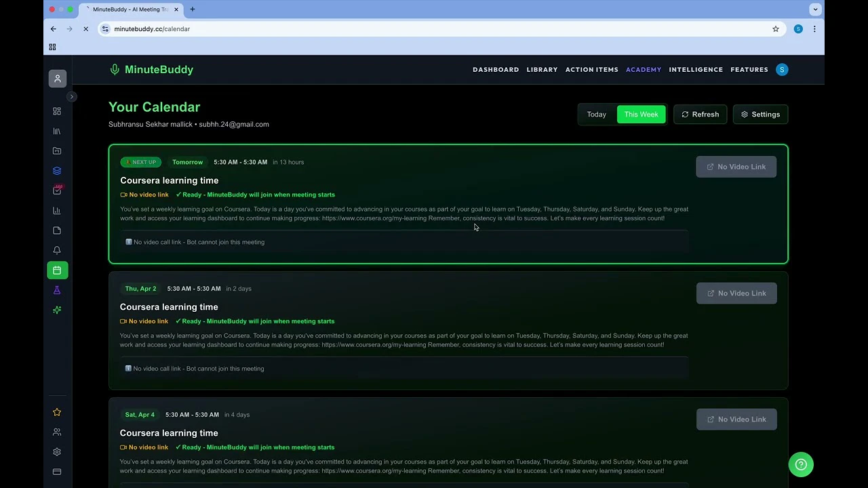Image resolution: width=868 pixels, height=488 pixels.
Task: Open the green sparkles AI icon in sidebar
Action: 57,310
